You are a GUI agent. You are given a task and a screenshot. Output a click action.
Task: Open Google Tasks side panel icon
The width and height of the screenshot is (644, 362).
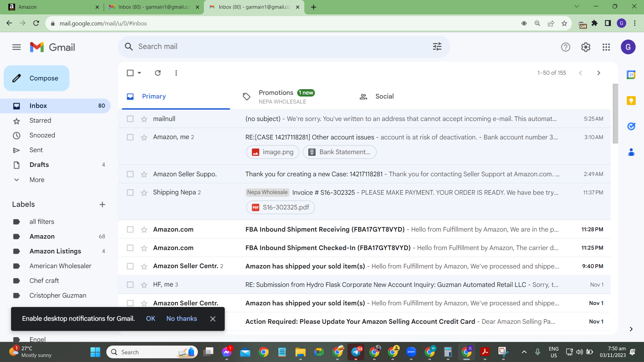pyautogui.click(x=631, y=126)
